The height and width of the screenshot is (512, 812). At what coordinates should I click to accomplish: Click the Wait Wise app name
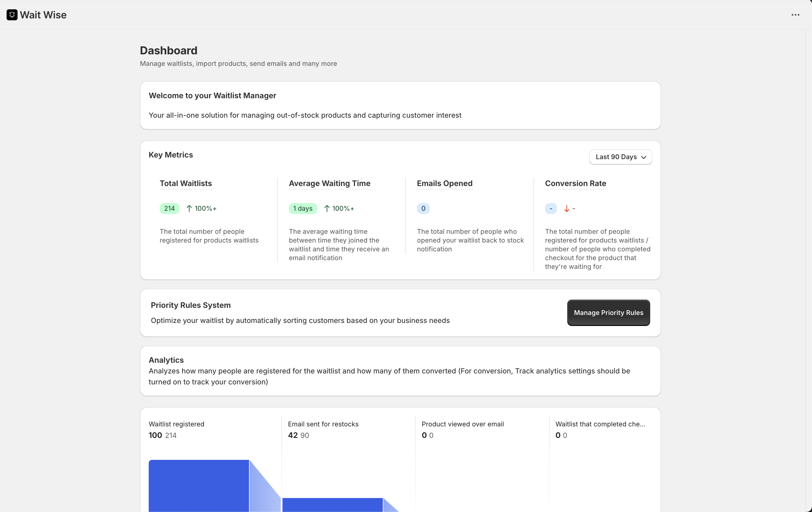pos(43,15)
